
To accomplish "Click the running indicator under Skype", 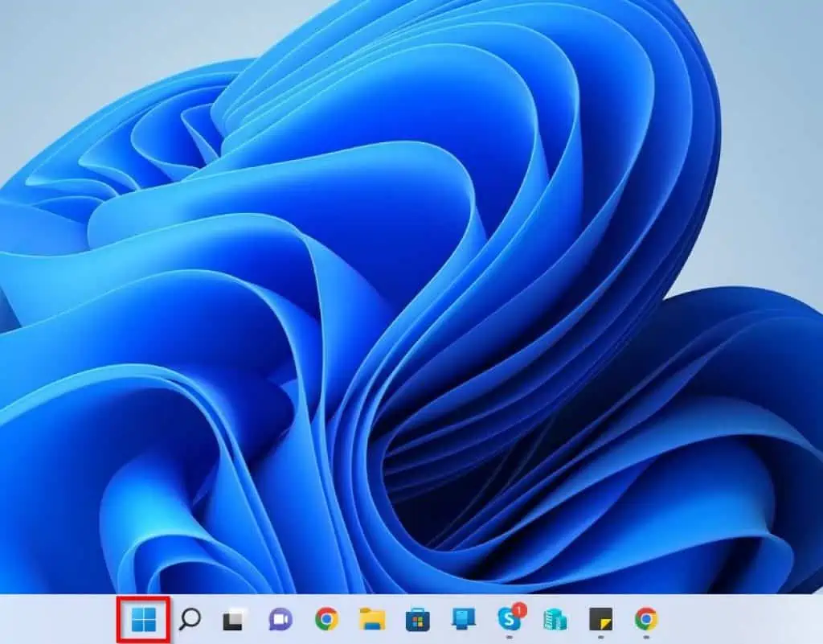I will [x=508, y=636].
